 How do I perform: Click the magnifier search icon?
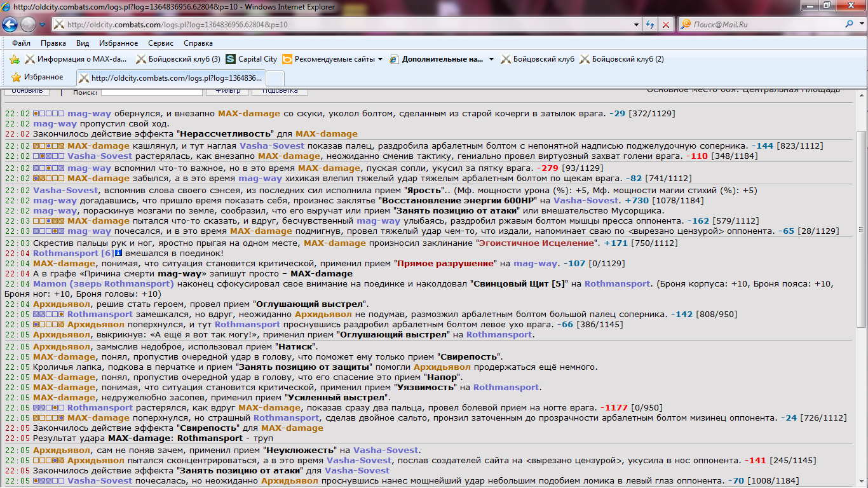[850, 24]
